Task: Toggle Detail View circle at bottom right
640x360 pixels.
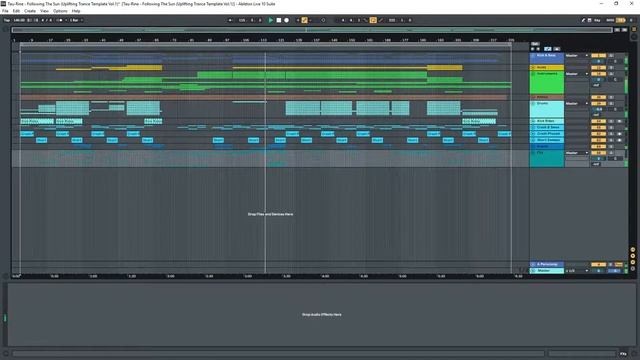Action: tap(634, 353)
